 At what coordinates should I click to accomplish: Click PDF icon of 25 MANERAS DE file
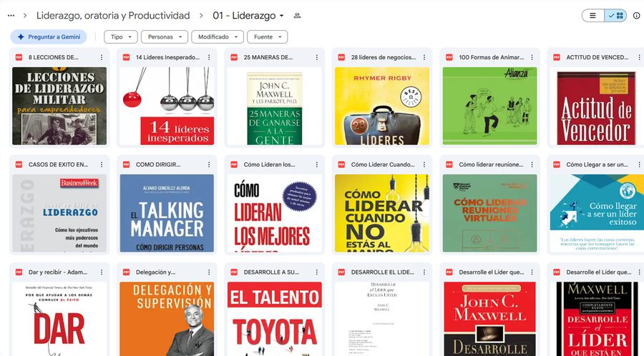pos(234,57)
